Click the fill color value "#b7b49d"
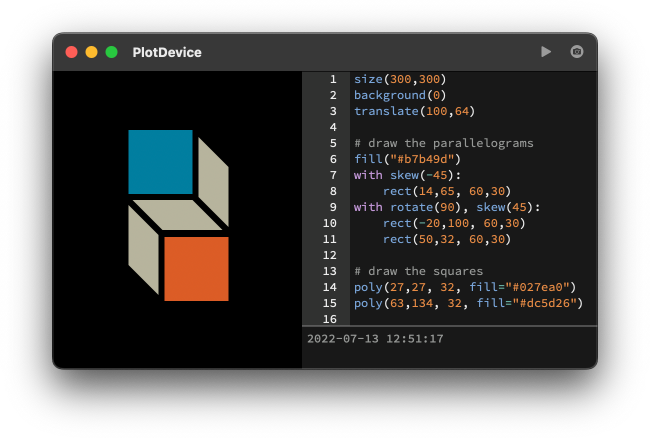The image size is (650, 438). coord(425,159)
